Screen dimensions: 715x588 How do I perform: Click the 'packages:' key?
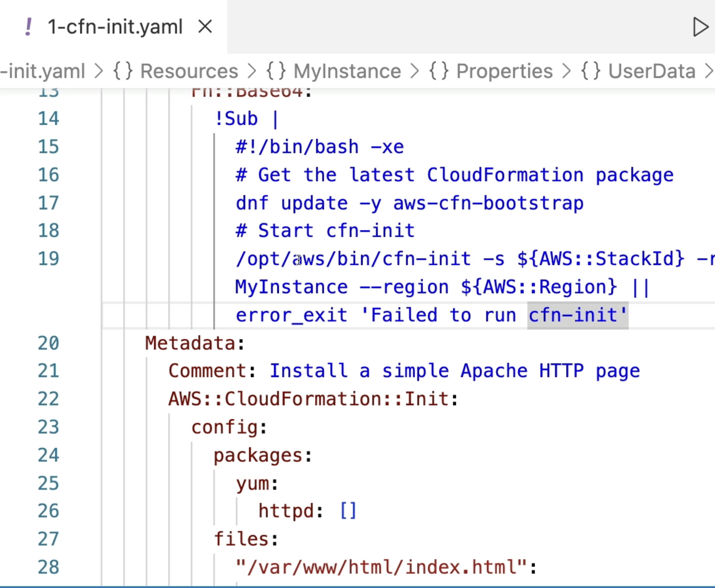pyautogui.click(x=263, y=456)
